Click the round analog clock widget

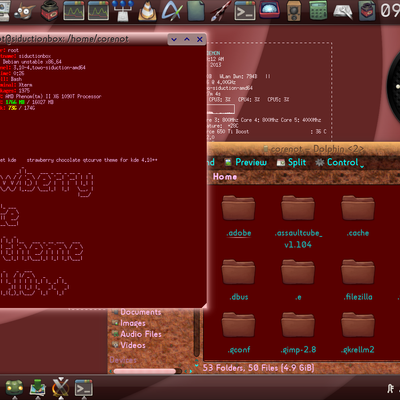[393, 87]
